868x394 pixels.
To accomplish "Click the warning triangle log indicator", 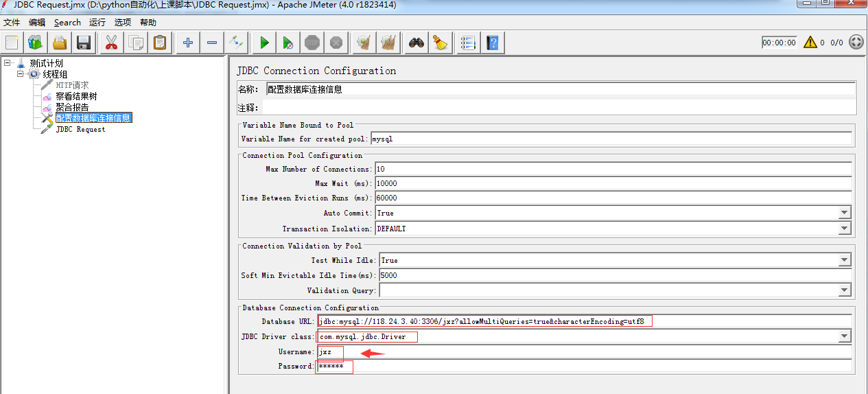I will coord(810,43).
